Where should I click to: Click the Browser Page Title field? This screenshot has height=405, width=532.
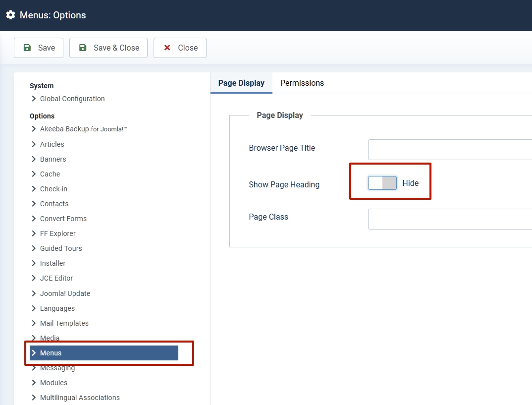tap(449, 149)
